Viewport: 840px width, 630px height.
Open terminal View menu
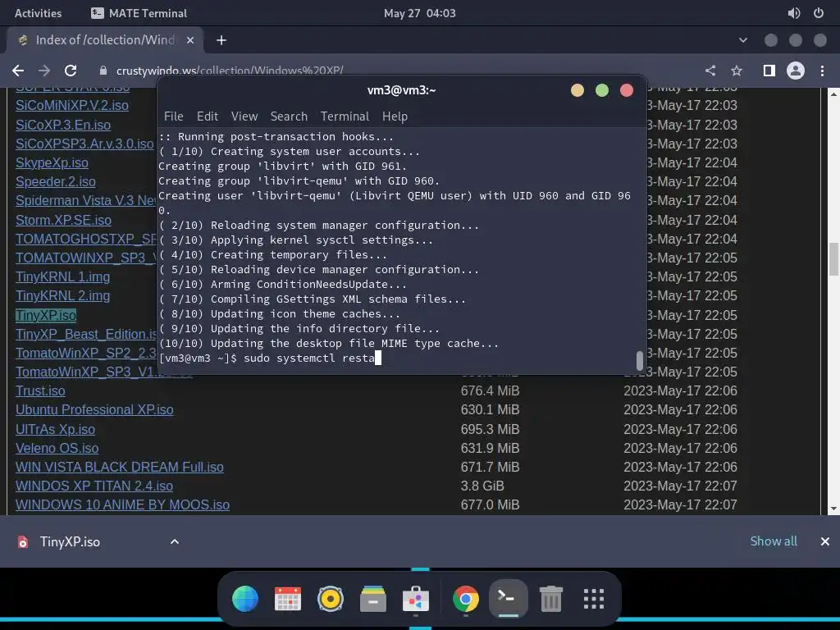click(x=244, y=116)
